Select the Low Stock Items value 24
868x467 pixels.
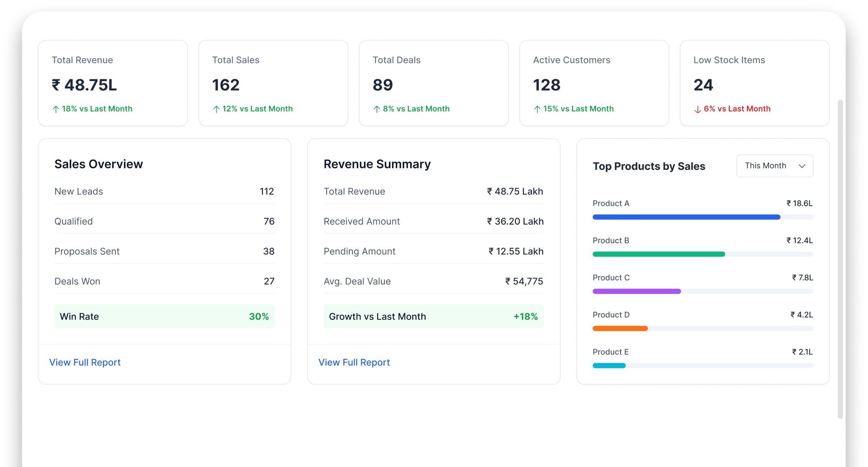(x=703, y=85)
